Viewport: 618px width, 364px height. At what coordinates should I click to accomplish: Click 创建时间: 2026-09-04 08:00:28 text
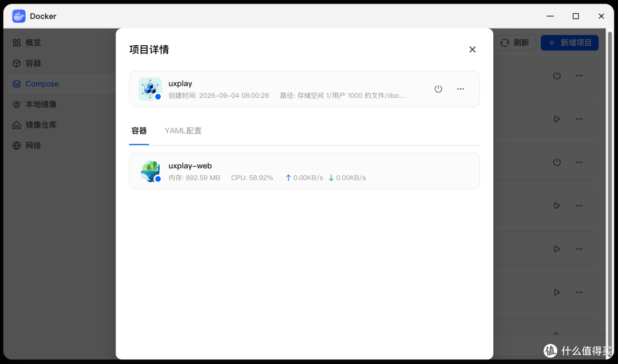[219, 96]
